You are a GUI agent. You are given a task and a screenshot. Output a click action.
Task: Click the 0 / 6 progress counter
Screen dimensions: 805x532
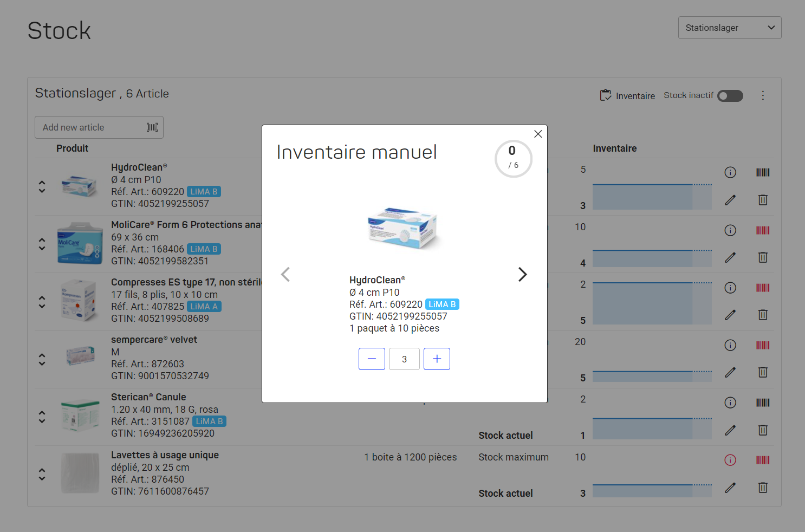click(x=513, y=158)
